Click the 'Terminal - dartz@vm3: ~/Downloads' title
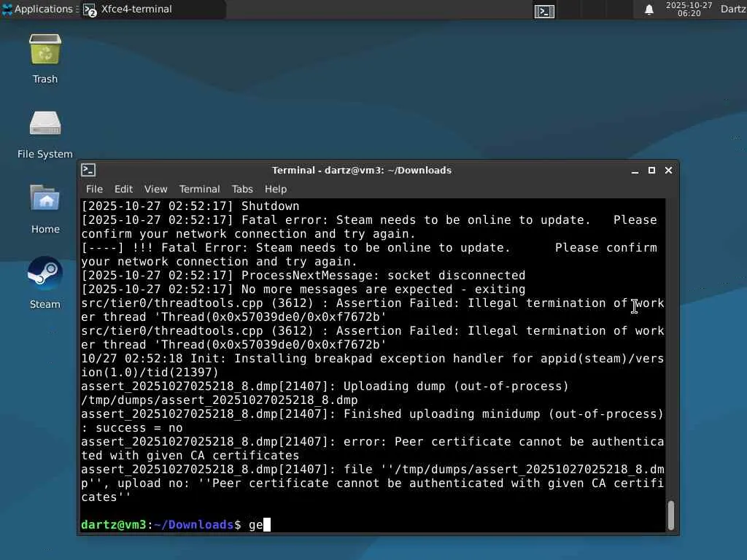The width and height of the screenshot is (747, 560). [x=362, y=170]
